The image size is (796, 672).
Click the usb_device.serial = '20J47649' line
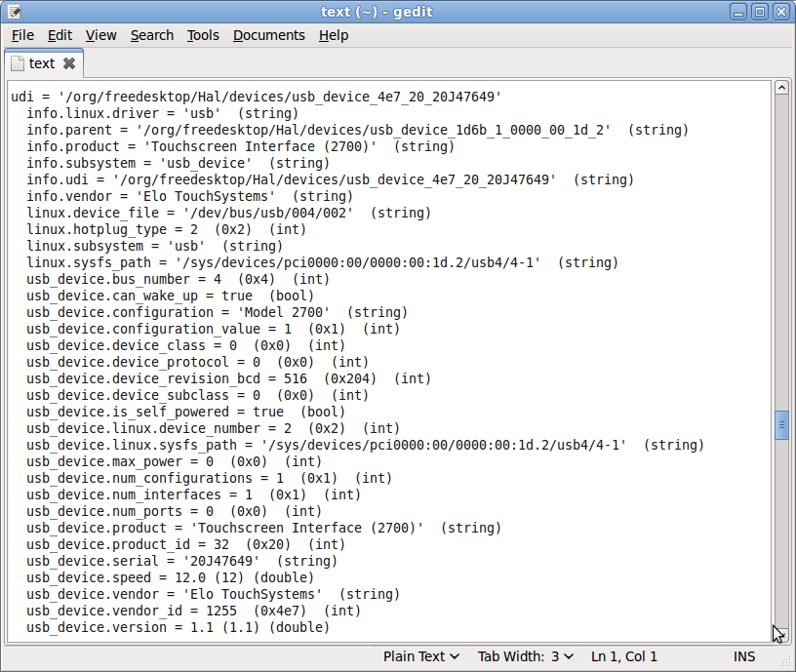182,561
